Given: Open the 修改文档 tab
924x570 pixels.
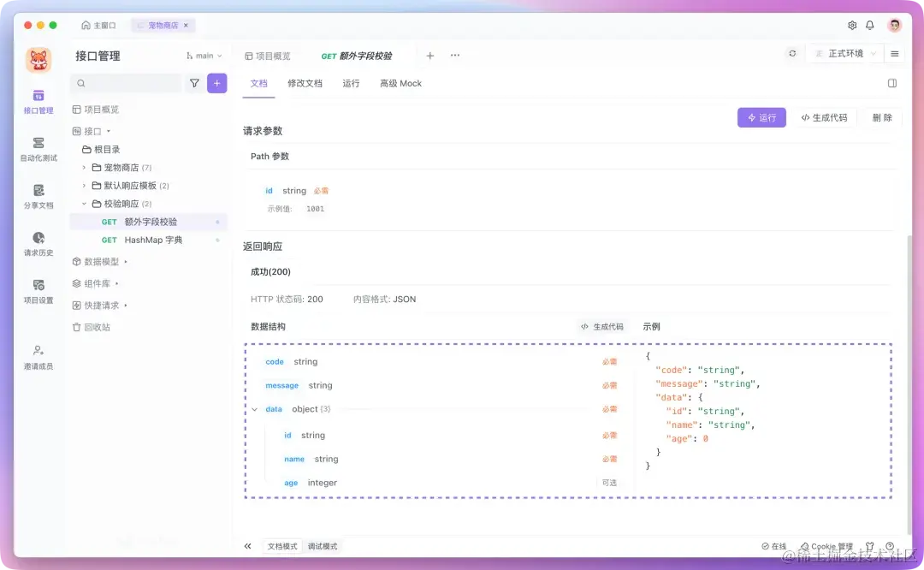Looking at the screenshot, I should tap(305, 83).
